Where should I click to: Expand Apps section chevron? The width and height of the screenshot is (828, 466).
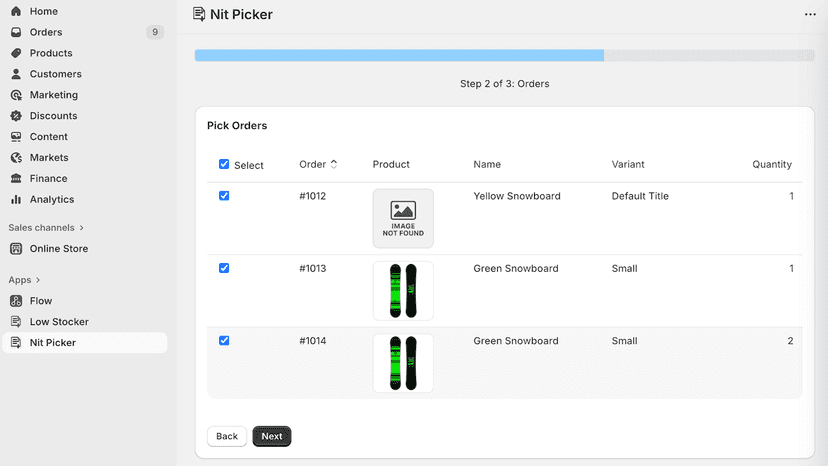tap(38, 280)
